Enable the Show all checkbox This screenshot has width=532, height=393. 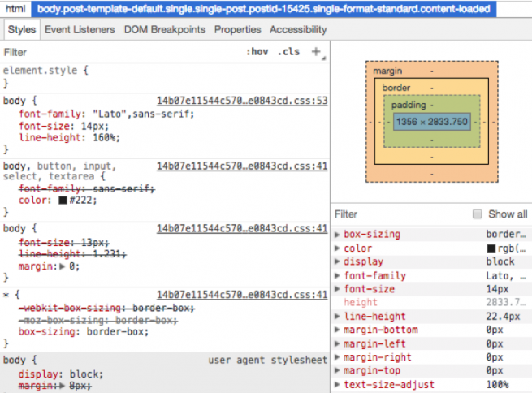point(478,214)
